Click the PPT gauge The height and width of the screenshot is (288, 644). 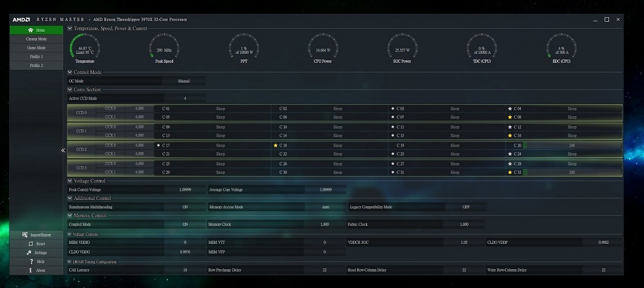point(244,48)
